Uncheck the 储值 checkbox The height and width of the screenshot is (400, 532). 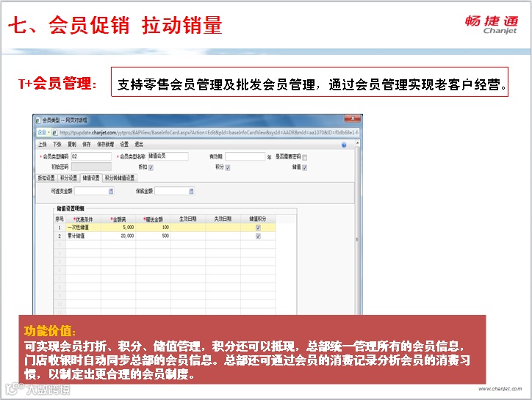point(305,167)
